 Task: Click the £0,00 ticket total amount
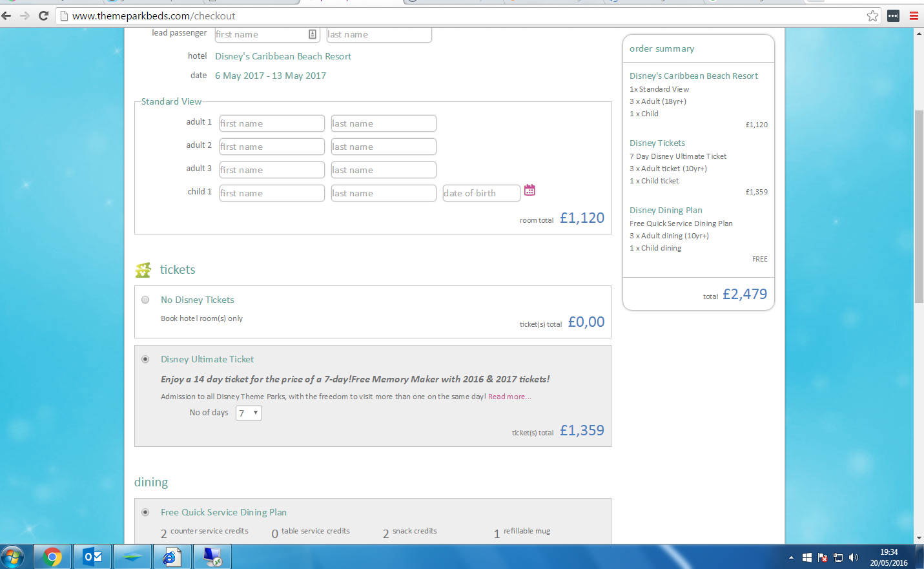click(x=586, y=322)
